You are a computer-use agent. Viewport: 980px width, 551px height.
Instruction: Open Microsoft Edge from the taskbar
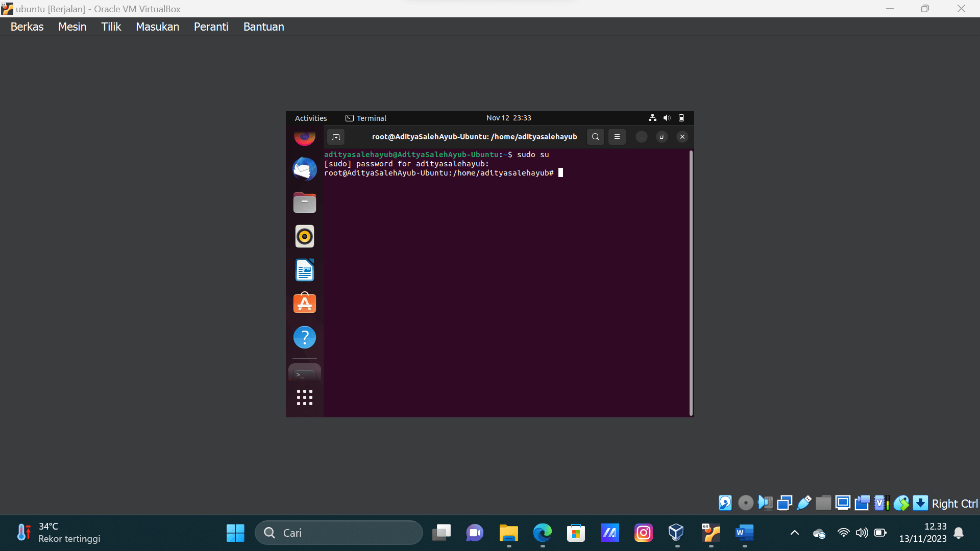[542, 533]
